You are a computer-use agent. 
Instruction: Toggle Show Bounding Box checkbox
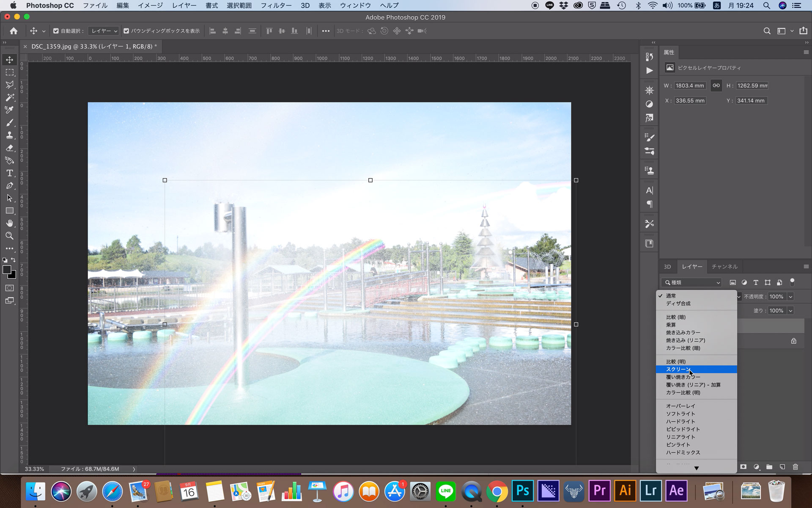[126, 31]
